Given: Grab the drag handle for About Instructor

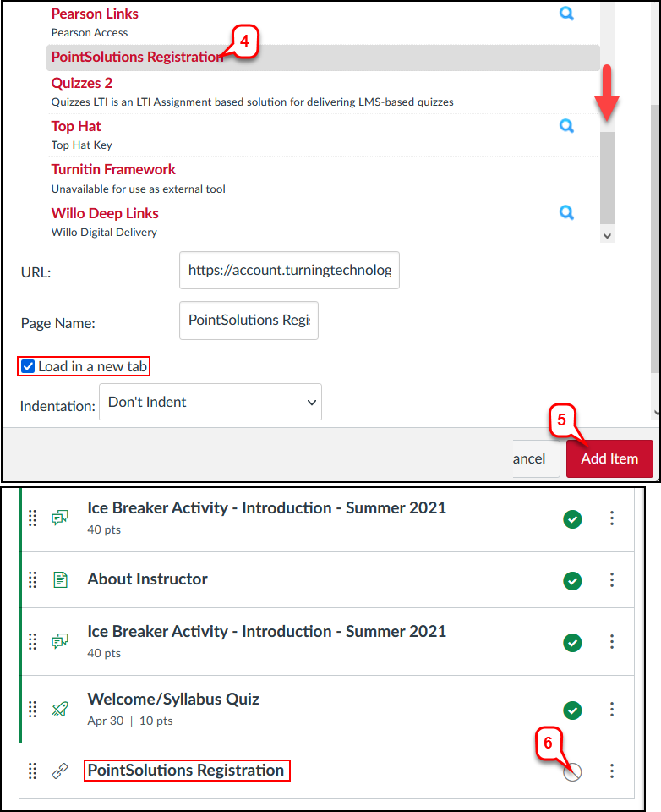Looking at the screenshot, I should 33,579.
